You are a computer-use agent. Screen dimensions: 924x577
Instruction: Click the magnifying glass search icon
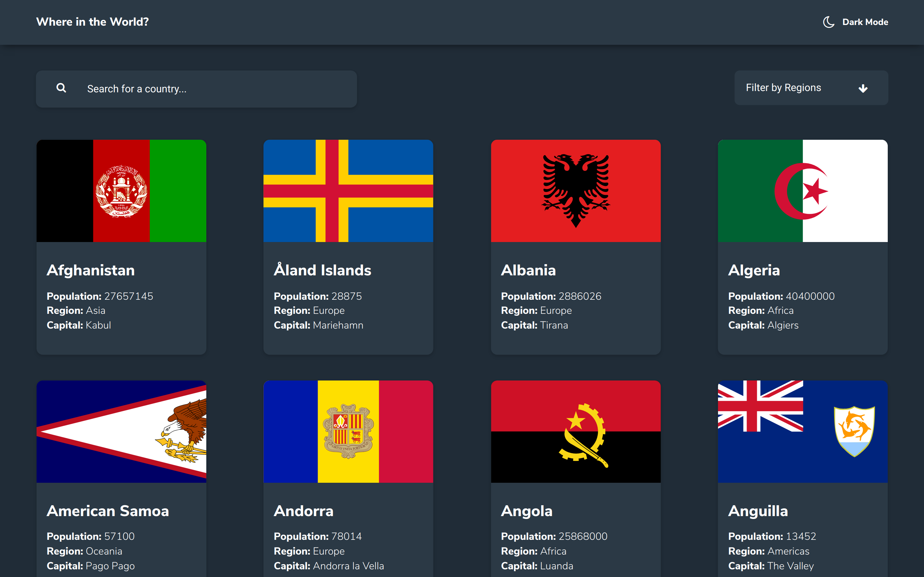pyautogui.click(x=61, y=88)
